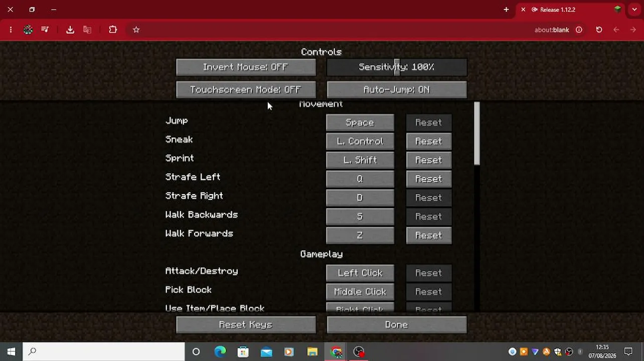Toggle Auto-Jump setting
644x361 pixels.
coord(397,90)
